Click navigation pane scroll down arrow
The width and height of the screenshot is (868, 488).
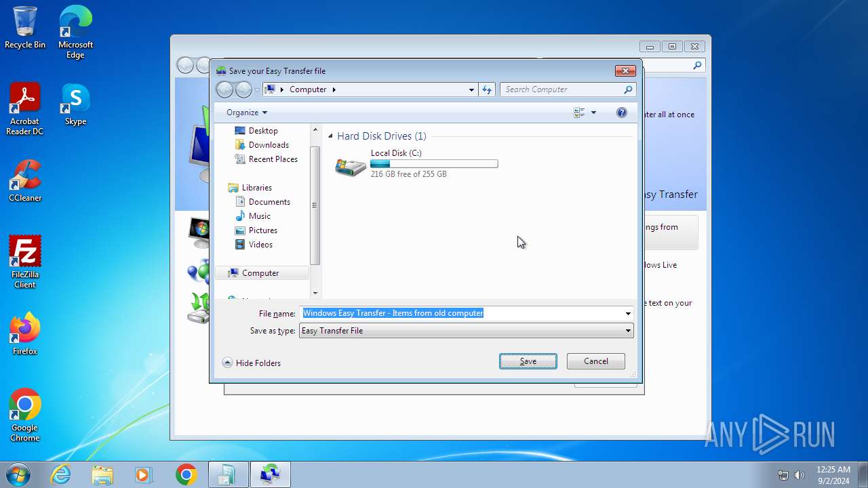click(x=315, y=293)
